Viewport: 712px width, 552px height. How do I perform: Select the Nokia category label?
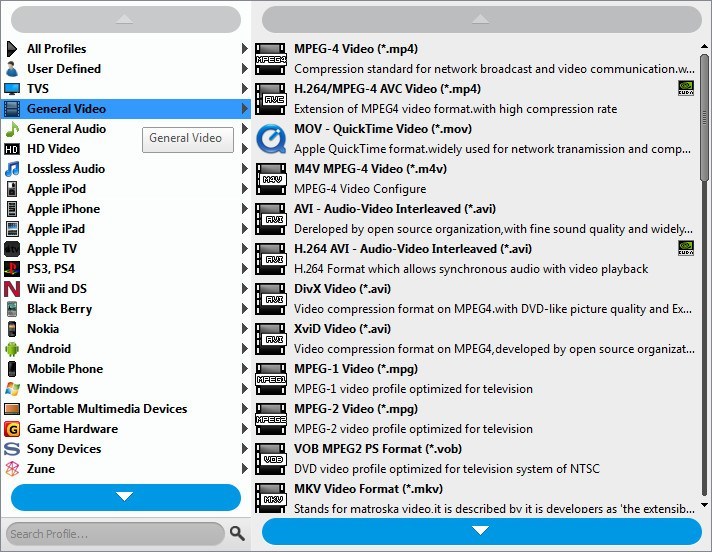[43, 329]
